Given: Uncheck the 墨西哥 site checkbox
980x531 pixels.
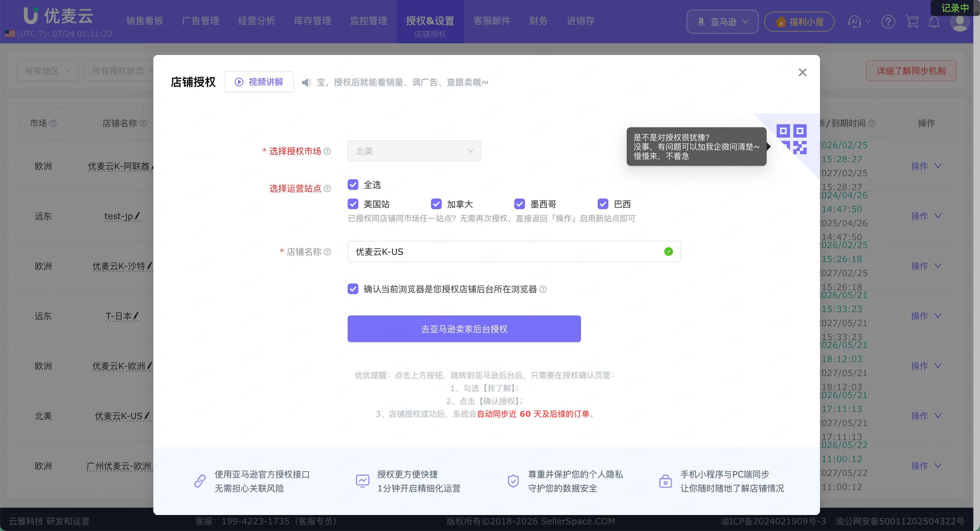Looking at the screenshot, I should [520, 204].
